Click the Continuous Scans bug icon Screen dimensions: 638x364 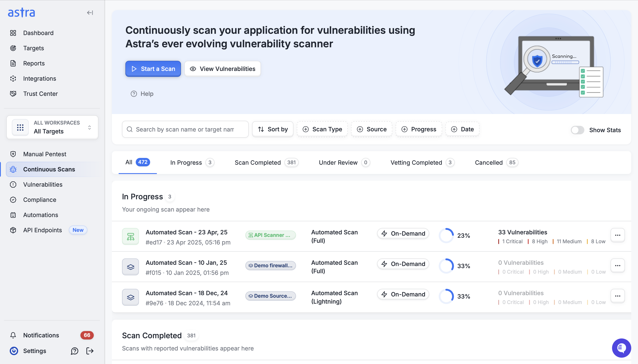click(13, 169)
